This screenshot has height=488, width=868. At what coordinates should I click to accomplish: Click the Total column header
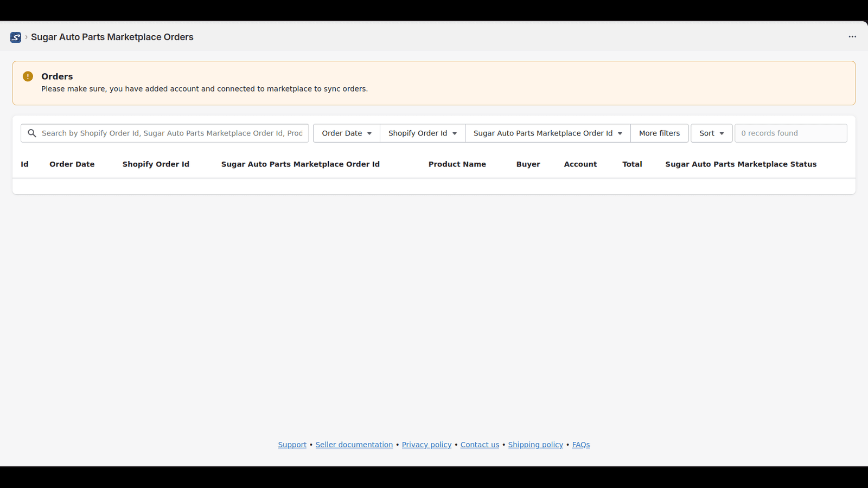click(632, 164)
